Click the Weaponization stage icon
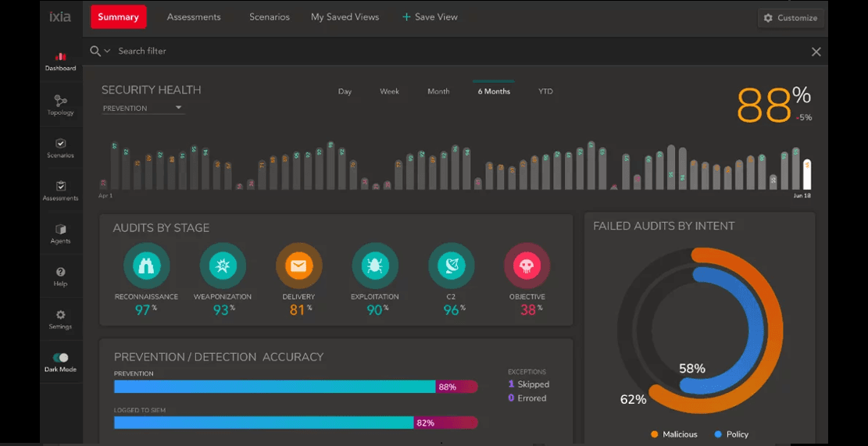This screenshot has height=446, width=868. (x=223, y=266)
